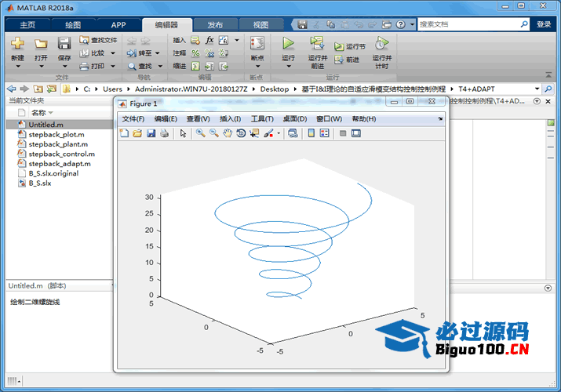561x392 pixels.
Task: Click the up one folder icon
Action: [38, 89]
